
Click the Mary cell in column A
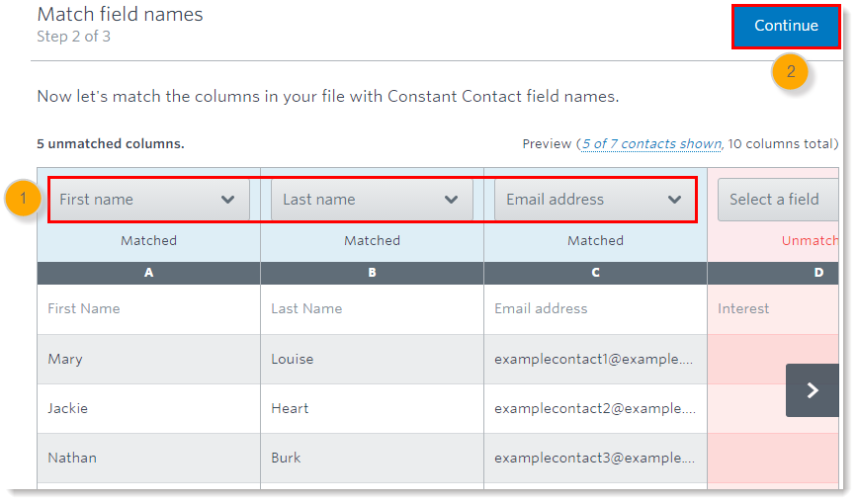(x=149, y=359)
